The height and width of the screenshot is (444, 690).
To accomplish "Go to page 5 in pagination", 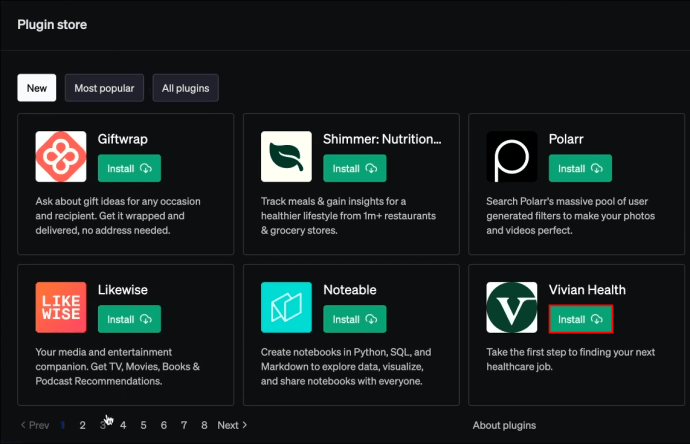I will (x=143, y=425).
